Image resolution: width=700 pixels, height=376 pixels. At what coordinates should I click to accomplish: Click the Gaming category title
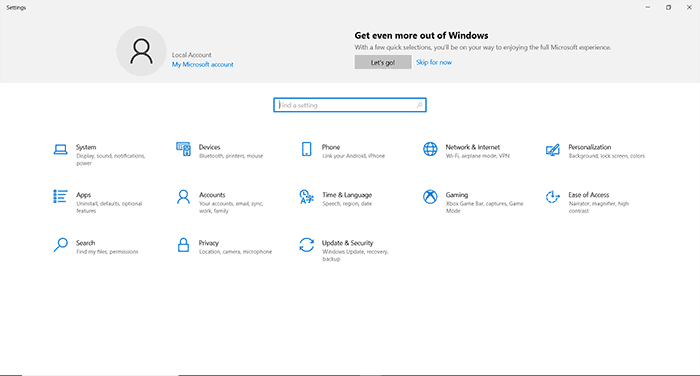click(x=457, y=195)
